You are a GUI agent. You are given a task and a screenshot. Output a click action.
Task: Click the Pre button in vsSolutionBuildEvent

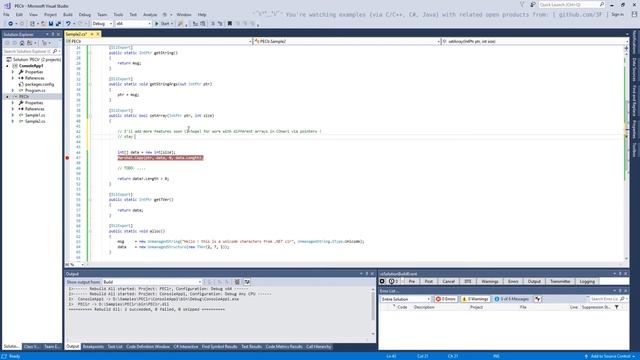tap(411, 282)
